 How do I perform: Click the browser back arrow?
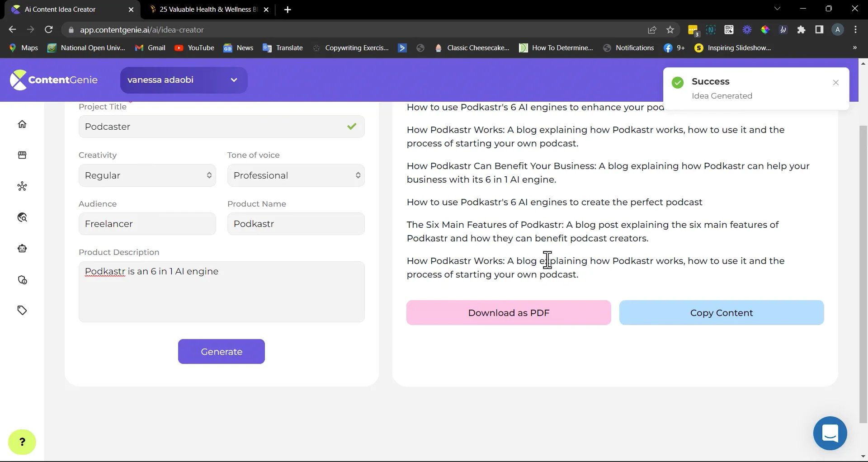(x=12, y=30)
